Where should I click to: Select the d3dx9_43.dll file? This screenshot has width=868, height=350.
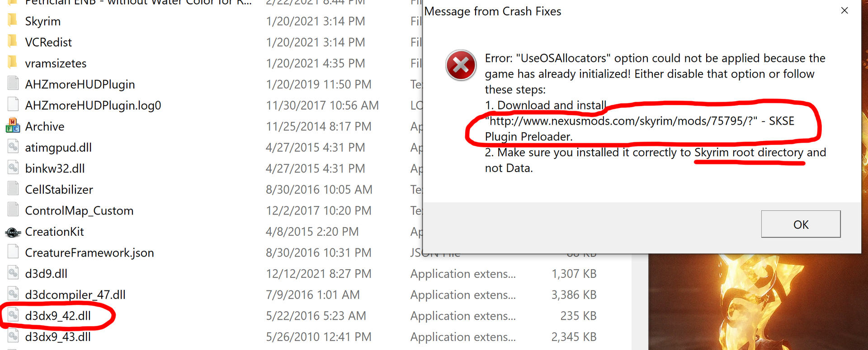[x=58, y=337]
